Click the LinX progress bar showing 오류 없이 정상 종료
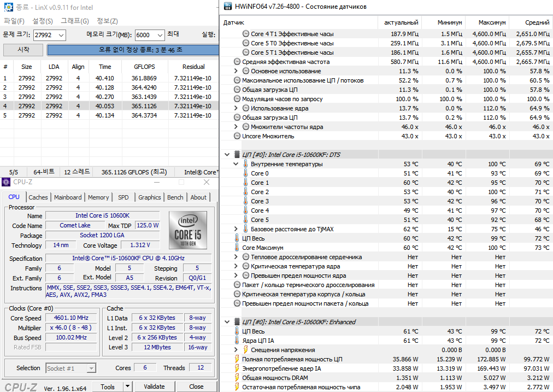Screen dimensions: 553x392 tap(133, 50)
